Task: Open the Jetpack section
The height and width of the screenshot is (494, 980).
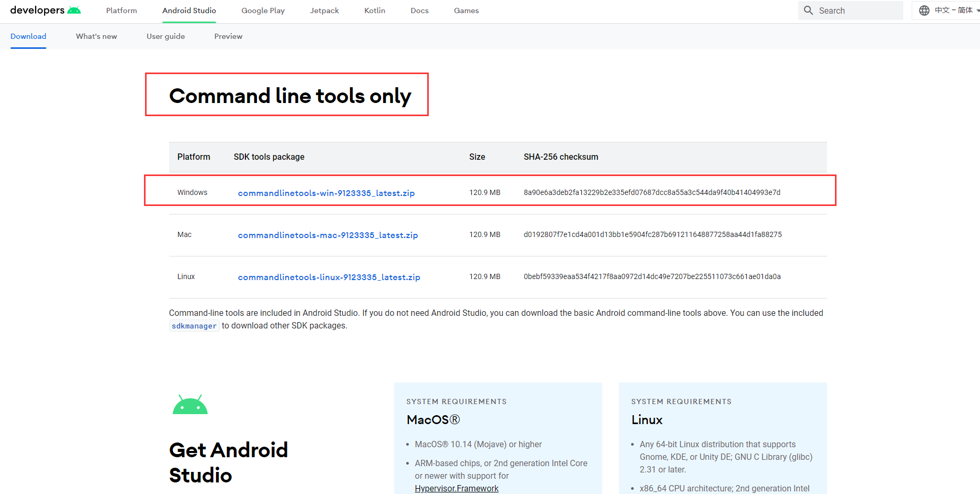Action: click(x=324, y=11)
